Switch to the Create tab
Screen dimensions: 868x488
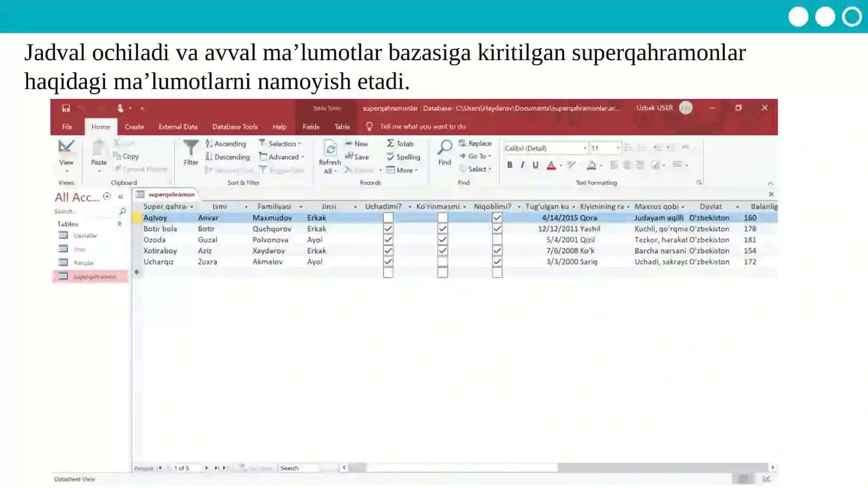point(134,126)
